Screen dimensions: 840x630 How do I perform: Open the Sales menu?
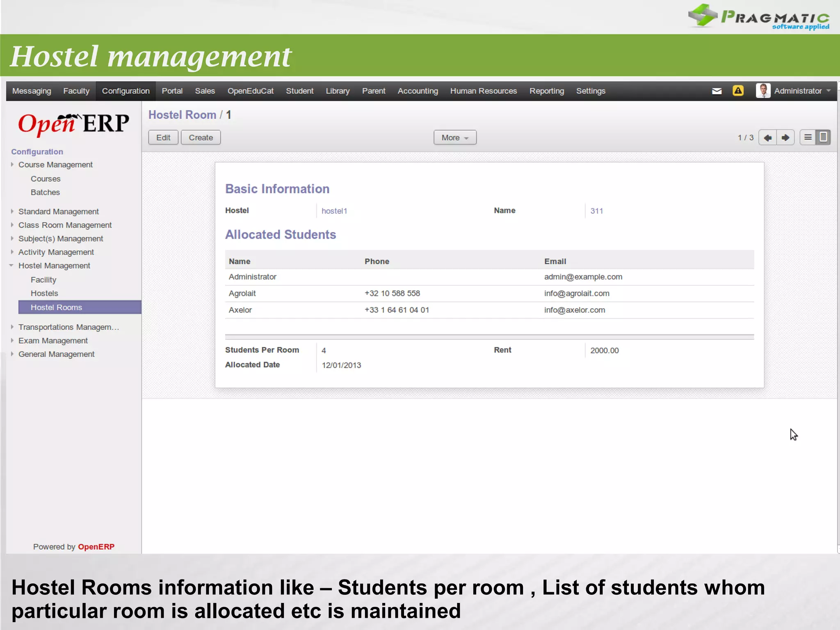[205, 91]
